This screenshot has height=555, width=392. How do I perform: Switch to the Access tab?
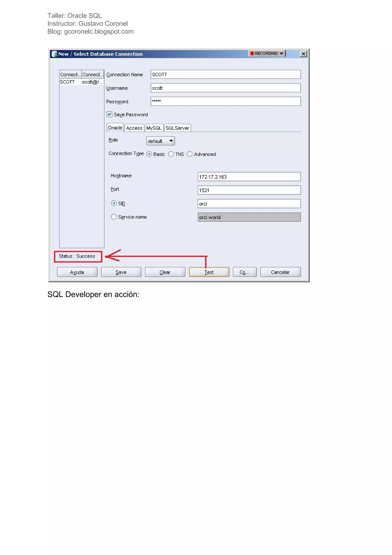click(134, 128)
